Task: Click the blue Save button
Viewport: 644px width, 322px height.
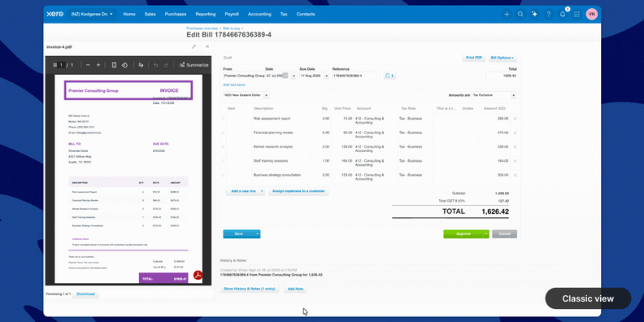Action: coord(238,233)
